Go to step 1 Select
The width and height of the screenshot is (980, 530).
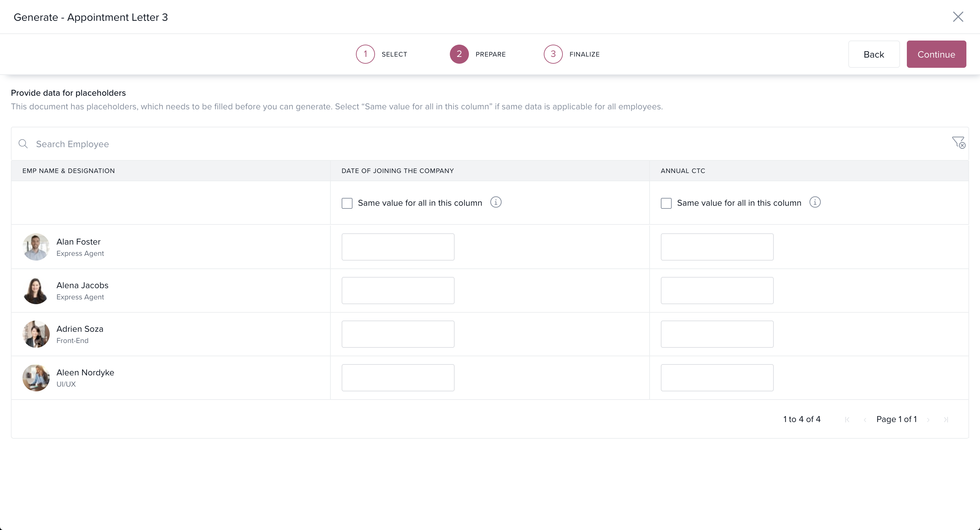point(365,54)
